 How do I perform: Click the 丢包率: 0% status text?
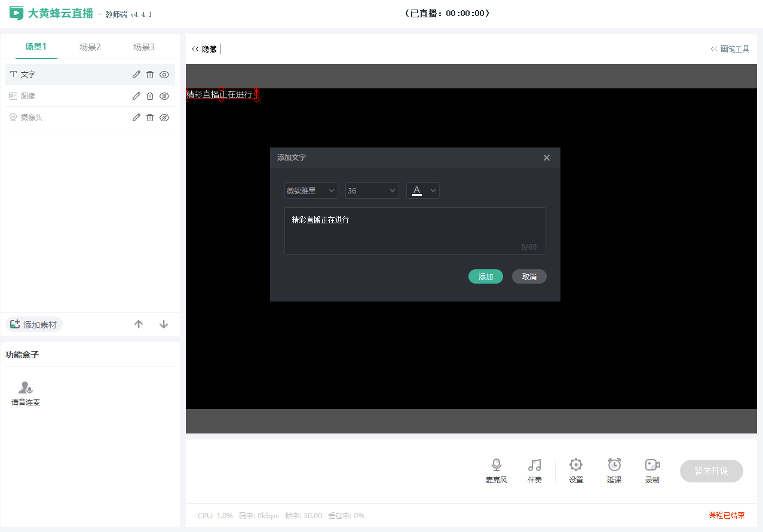click(346, 515)
